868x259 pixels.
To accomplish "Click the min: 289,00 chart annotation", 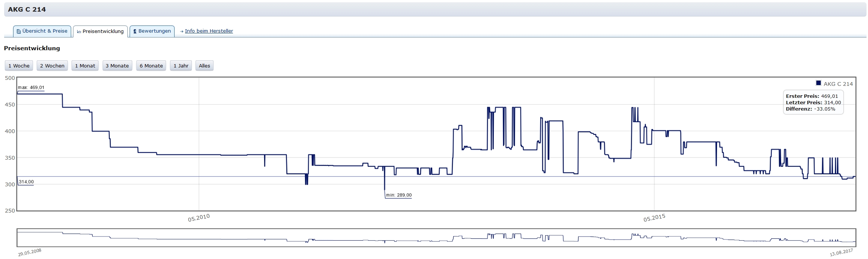I will point(399,195).
